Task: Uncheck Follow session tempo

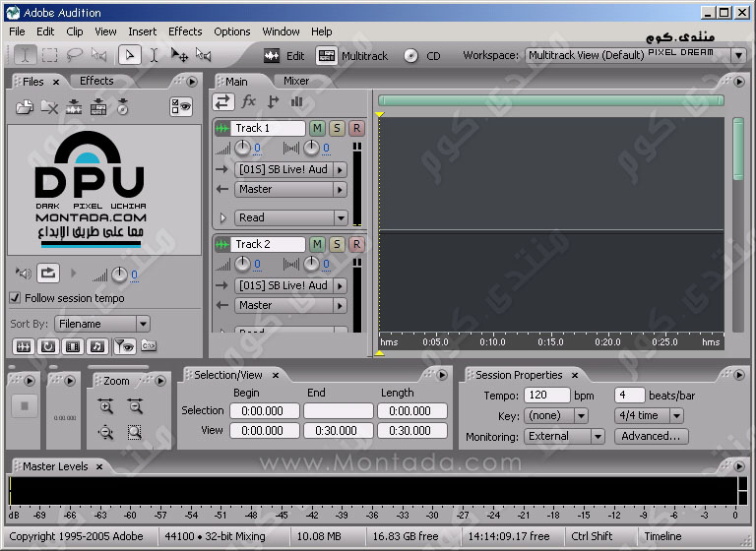Action: coord(15,298)
